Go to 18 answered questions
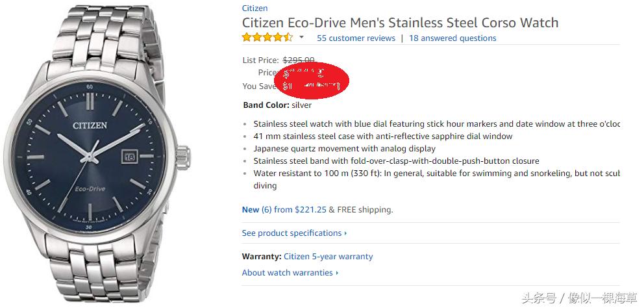The width and height of the screenshot is (644, 308). [x=452, y=38]
